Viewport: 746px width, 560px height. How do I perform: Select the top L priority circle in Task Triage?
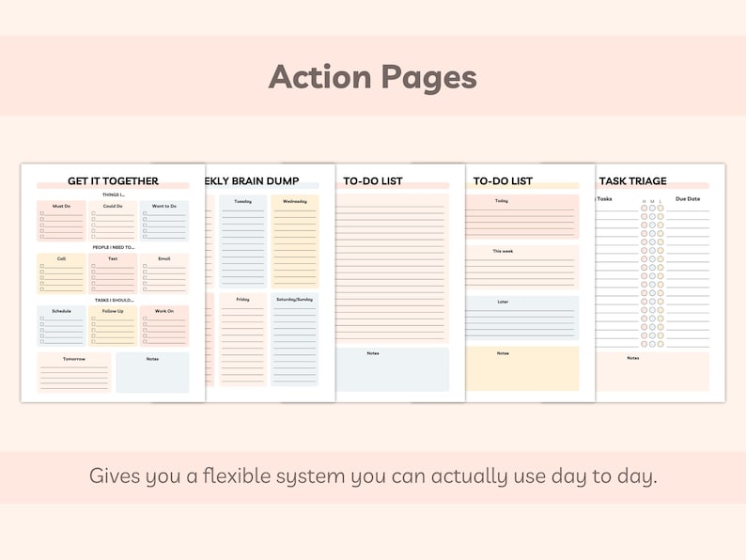661,208
